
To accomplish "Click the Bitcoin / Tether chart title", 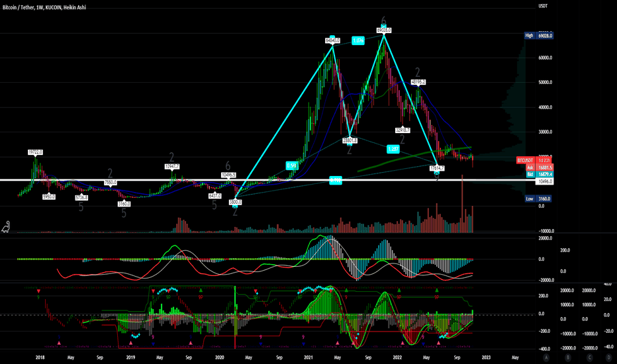I will pyautogui.click(x=44, y=7).
